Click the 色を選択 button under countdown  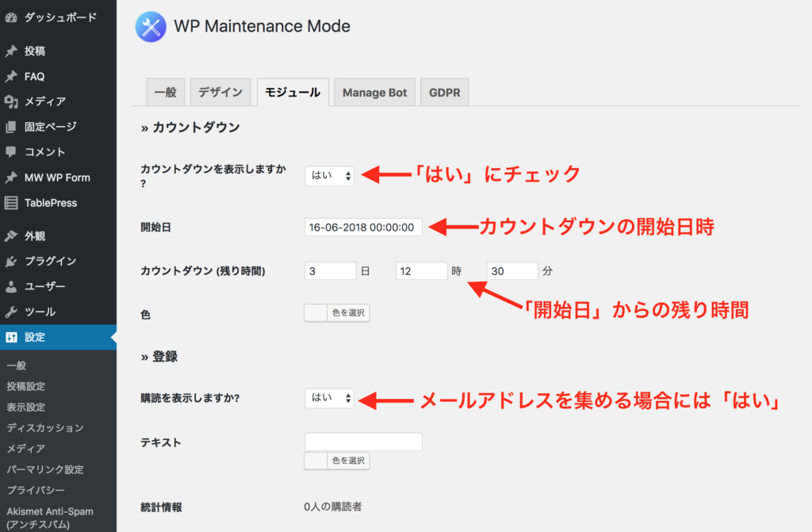(337, 313)
